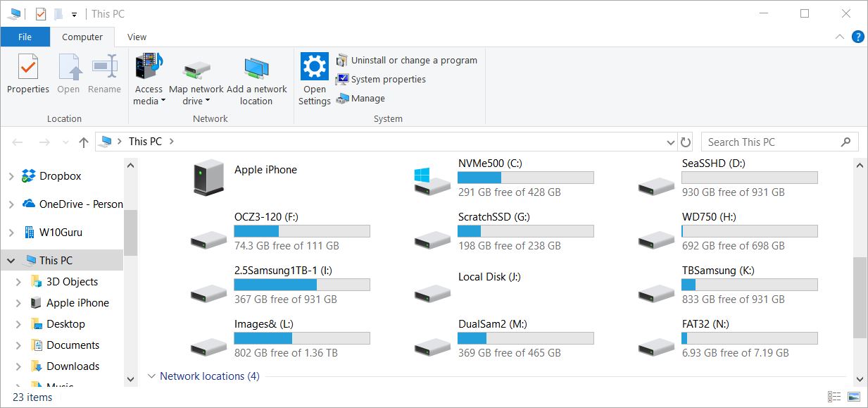Switch to the View ribbon tab
This screenshot has height=408, width=868.
(x=137, y=37)
